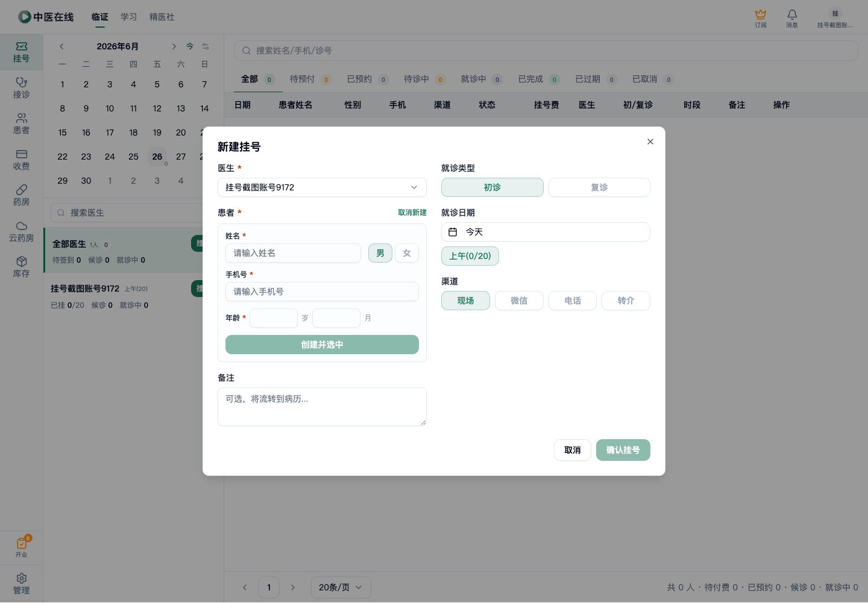
Task: Open calendar settings icon beside 今
Action: pos(206,46)
